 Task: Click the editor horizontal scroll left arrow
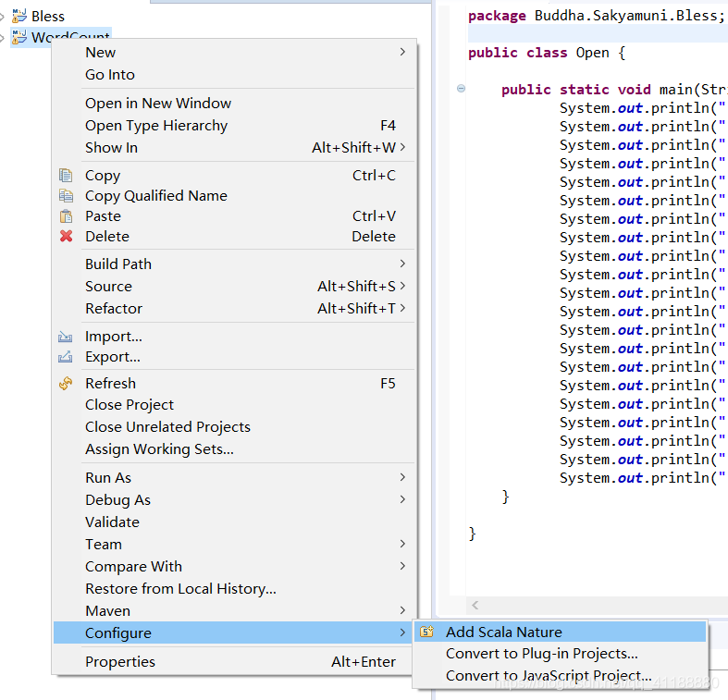[x=475, y=605]
